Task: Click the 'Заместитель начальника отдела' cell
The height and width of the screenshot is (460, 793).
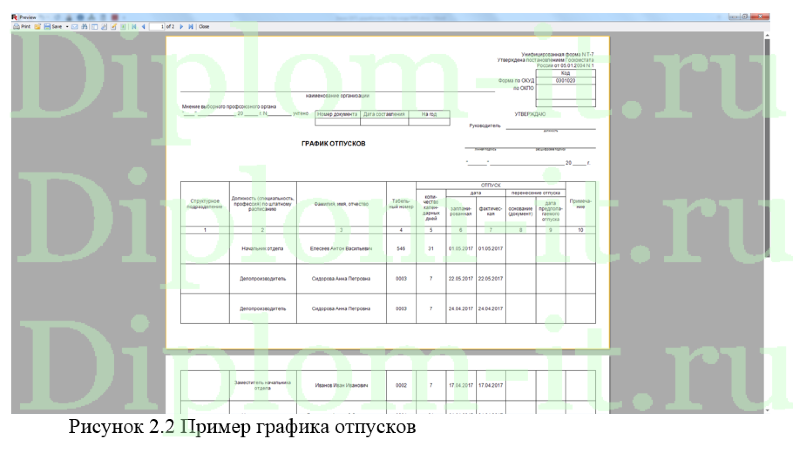Action: 262,385
